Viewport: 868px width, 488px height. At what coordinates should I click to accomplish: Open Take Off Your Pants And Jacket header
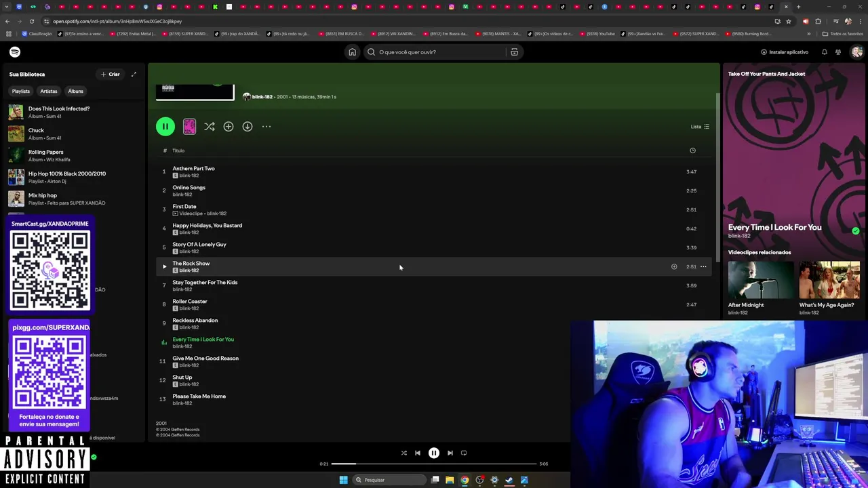(766, 74)
